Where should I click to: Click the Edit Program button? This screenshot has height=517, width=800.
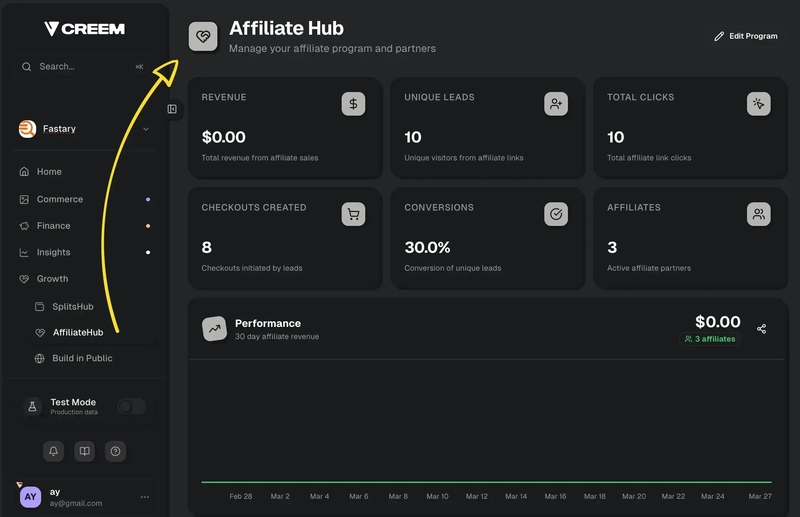745,36
